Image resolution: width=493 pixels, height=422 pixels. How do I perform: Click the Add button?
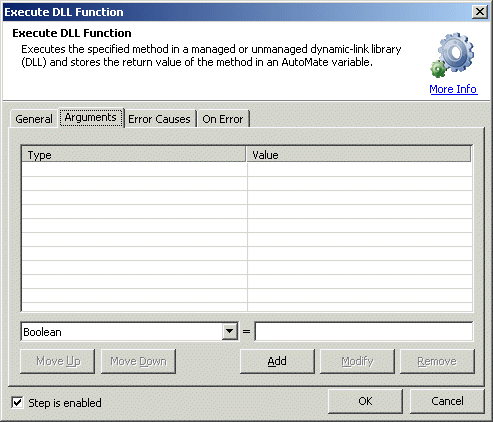click(x=277, y=361)
